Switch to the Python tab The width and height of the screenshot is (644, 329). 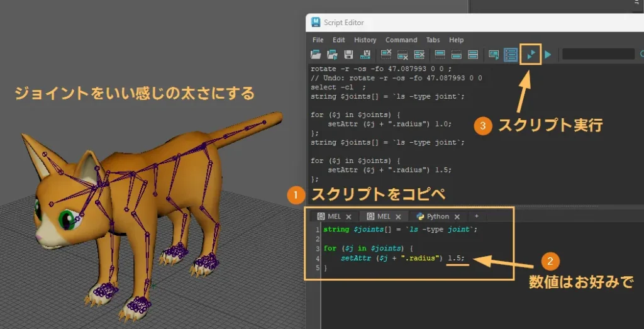[x=438, y=216]
